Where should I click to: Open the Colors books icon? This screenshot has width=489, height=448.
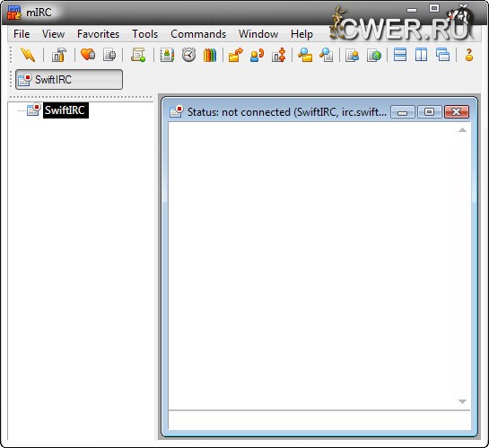click(210, 55)
